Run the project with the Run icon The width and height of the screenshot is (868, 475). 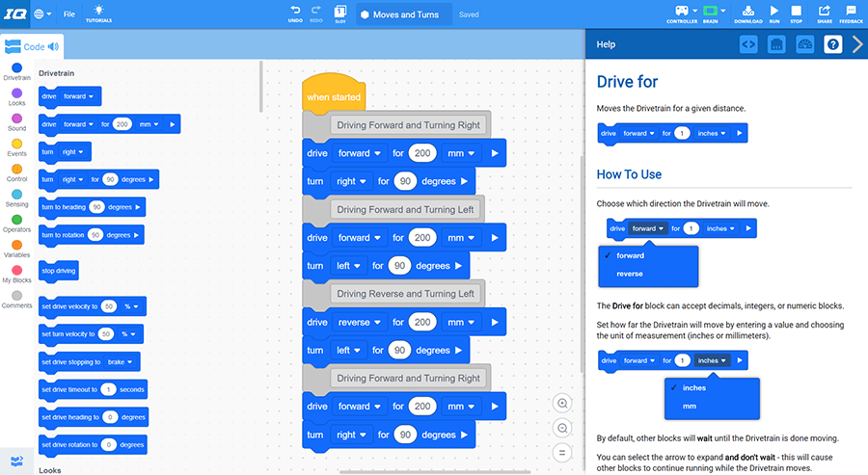773,12
